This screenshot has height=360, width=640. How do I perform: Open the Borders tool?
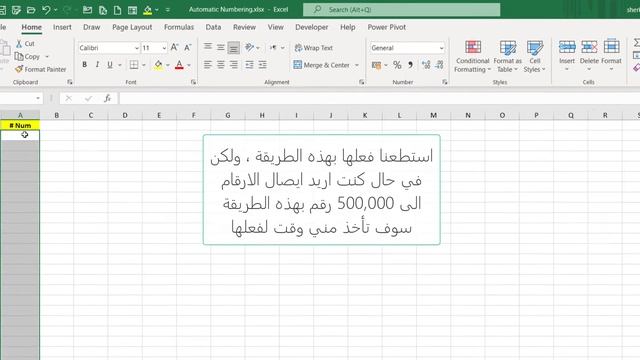click(134, 64)
